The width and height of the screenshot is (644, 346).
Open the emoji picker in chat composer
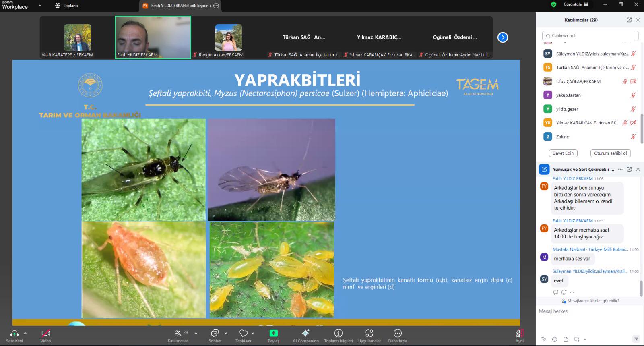coord(555,339)
